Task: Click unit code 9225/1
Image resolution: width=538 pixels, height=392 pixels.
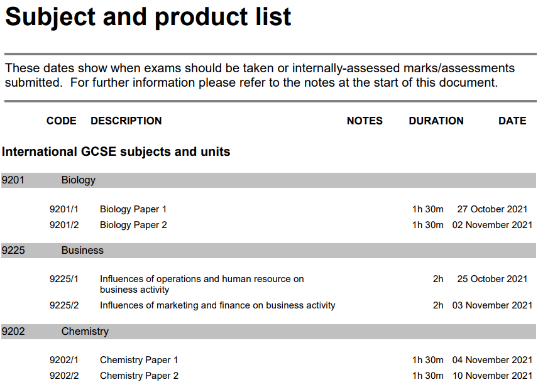Action: click(x=64, y=279)
